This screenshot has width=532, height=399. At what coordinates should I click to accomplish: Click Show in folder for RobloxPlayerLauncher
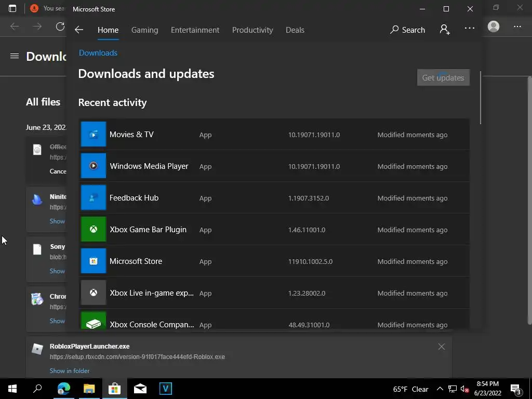coord(70,371)
